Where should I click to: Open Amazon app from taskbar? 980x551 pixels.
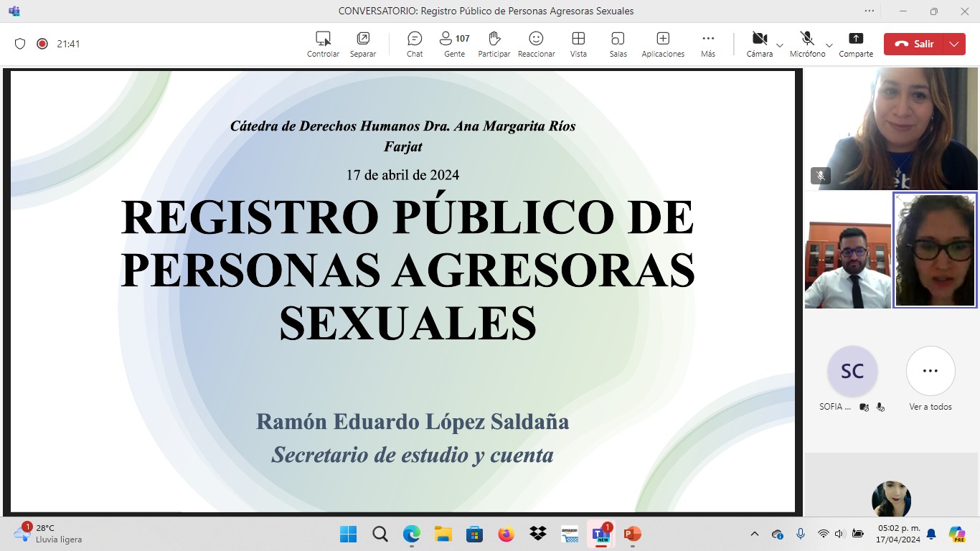[570, 534]
